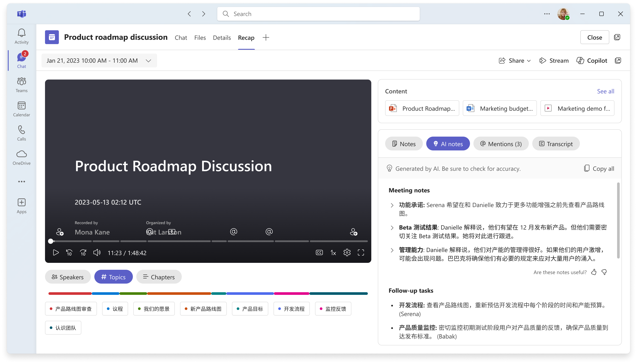Screen dimensions: 637x364
Task: Skip back 10 seconds in recording
Action: click(69, 252)
